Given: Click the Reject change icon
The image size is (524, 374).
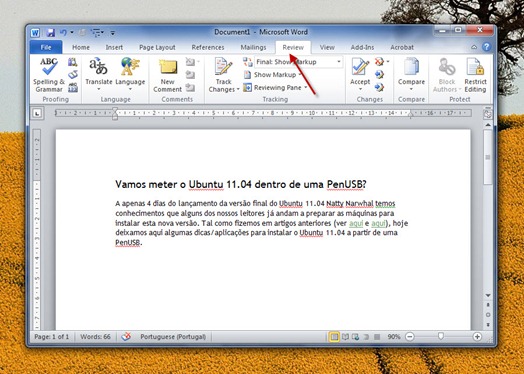Looking at the screenshot, I should (379, 62).
